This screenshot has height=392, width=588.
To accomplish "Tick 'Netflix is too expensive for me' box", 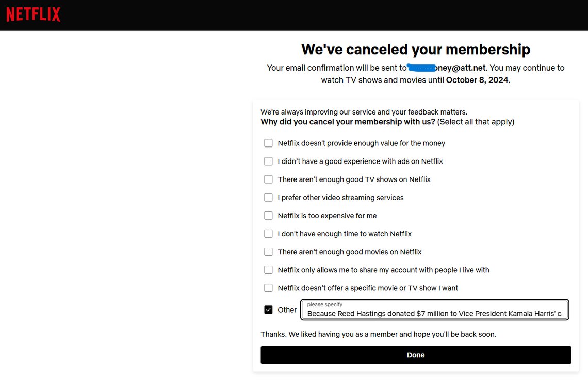I will [x=268, y=215].
